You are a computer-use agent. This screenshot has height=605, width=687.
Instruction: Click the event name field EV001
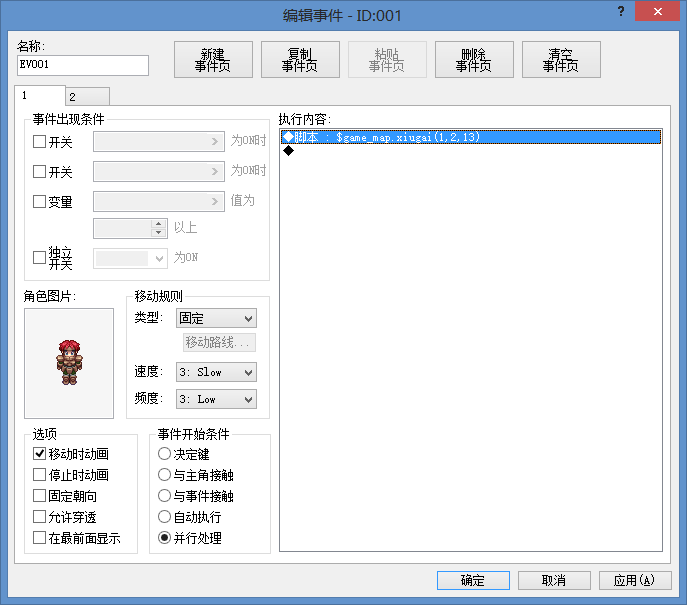[x=83, y=65]
